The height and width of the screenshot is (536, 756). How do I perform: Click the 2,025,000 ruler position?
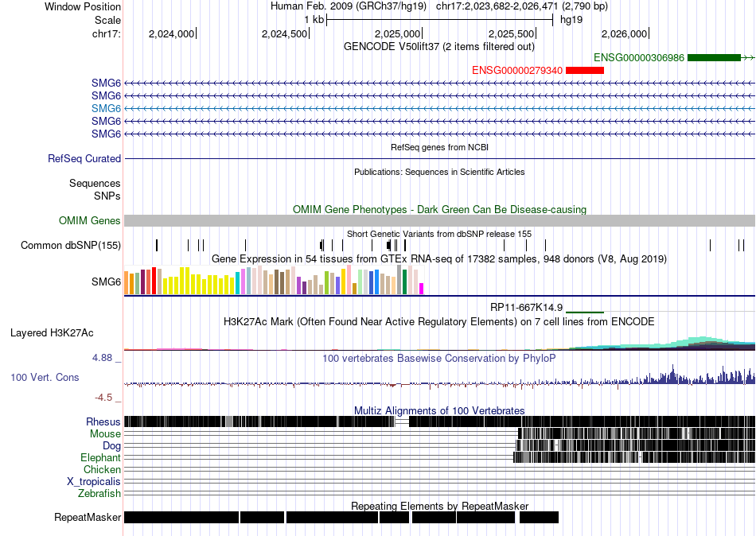coord(397,33)
